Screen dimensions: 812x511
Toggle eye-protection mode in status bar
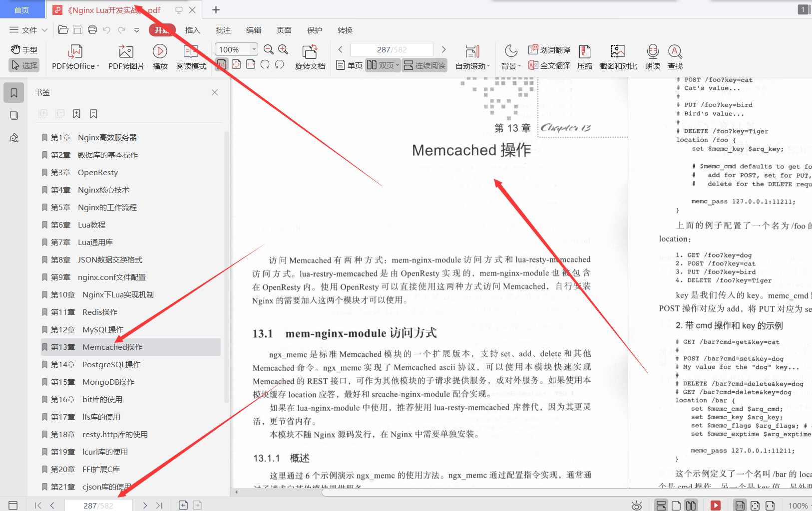click(x=636, y=505)
